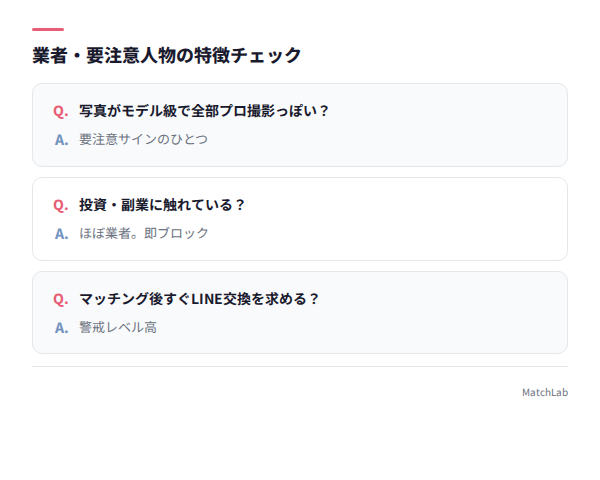Click question 写真がモデル級で全部プロ撮影っぽい？
The height and width of the screenshot is (480, 600).
204,111
